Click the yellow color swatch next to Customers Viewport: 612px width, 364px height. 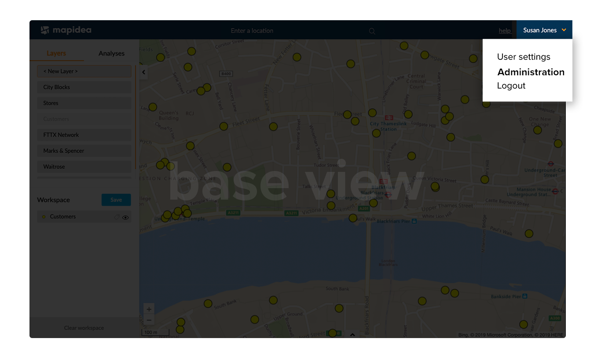point(44,216)
